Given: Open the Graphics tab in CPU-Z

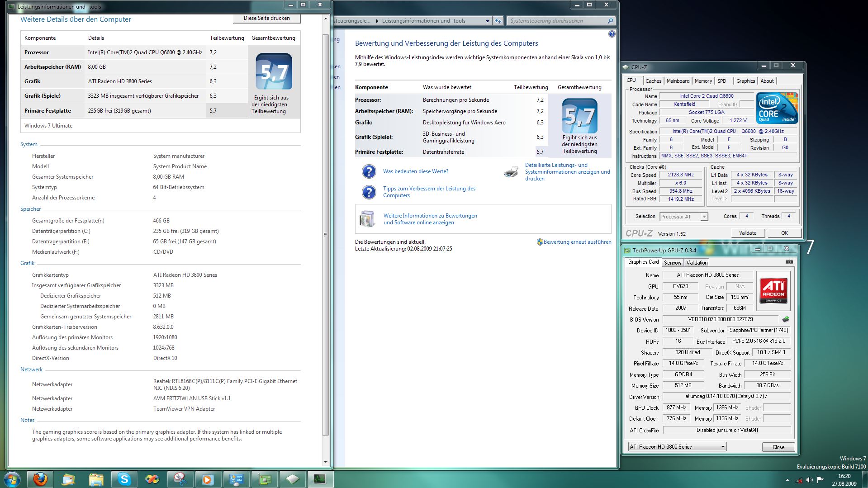Looking at the screenshot, I should coord(745,81).
